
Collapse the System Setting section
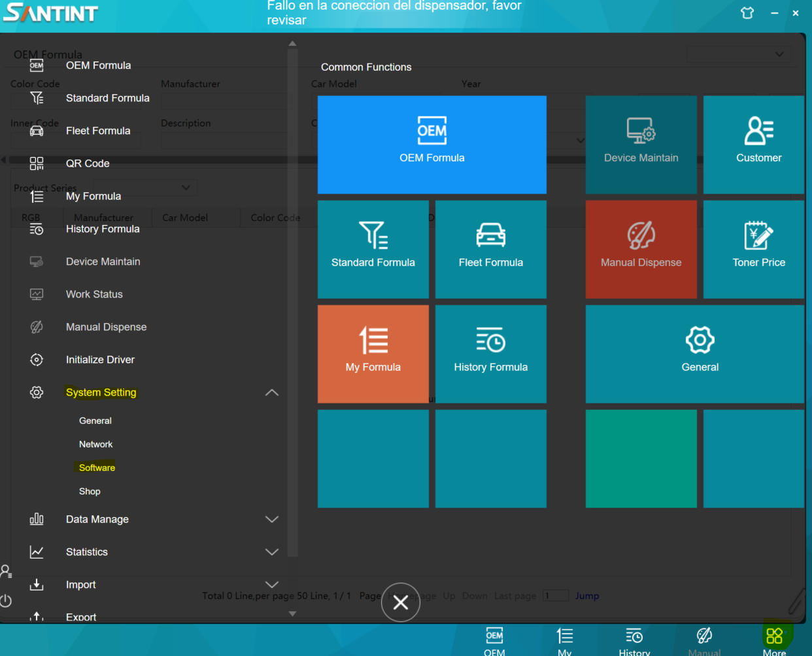[x=272, y=392]
